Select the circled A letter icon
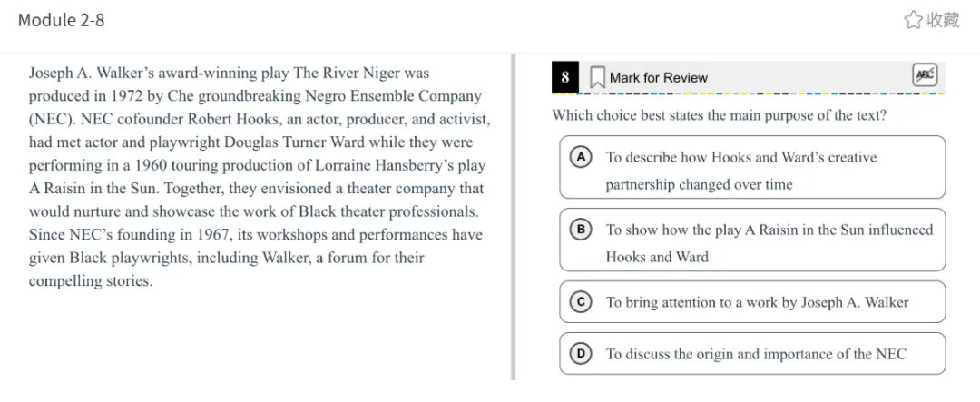This screenshot has height=402, width=980. pyautogui.click(x=581, y=157)
